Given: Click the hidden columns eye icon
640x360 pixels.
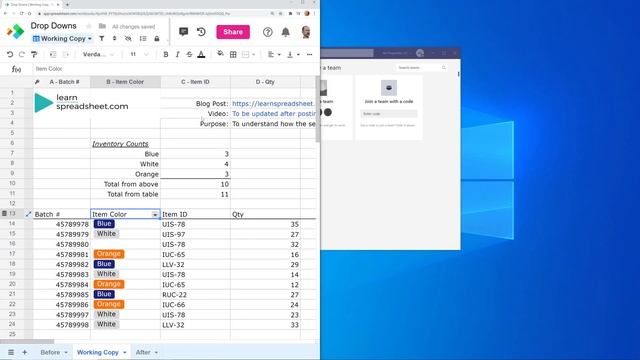Looking at the screenshot, I should point(128,39).
